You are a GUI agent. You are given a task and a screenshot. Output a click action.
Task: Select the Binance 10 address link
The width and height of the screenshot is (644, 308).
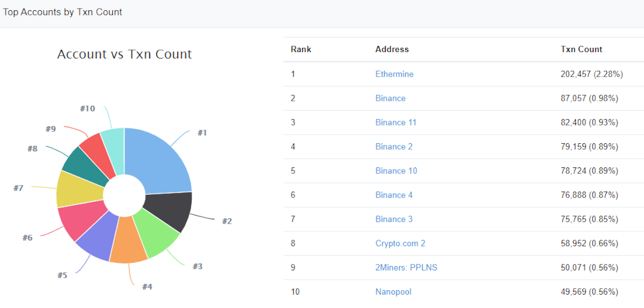coord(396,171)
